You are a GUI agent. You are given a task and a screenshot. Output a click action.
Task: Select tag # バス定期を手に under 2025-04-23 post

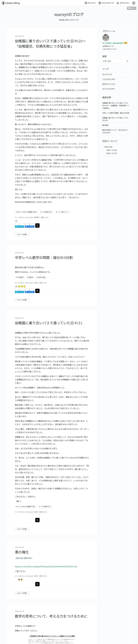(46, 212)
